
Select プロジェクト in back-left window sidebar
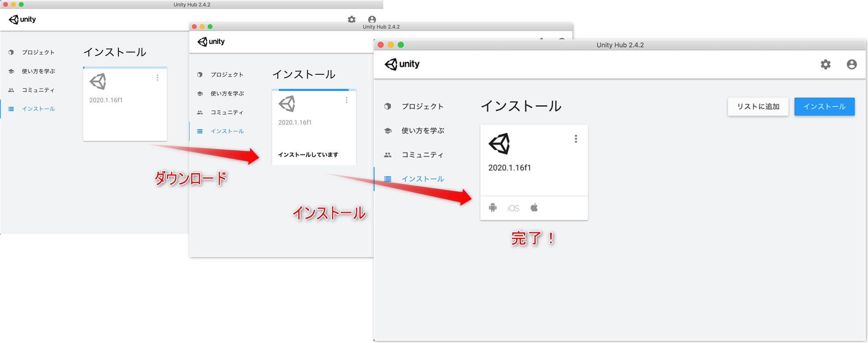[x=38, y=52]
